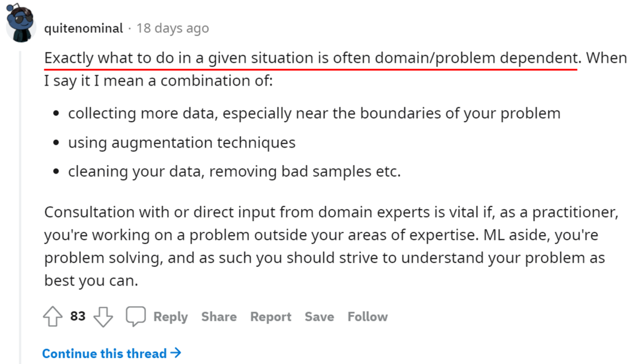638x364 pixels.
Task: Save the comment
Action: click(x=319, y=317)
